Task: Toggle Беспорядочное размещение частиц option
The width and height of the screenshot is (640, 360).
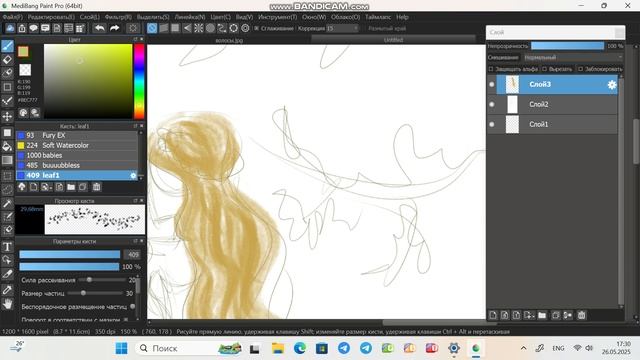Action: (132, 306)
